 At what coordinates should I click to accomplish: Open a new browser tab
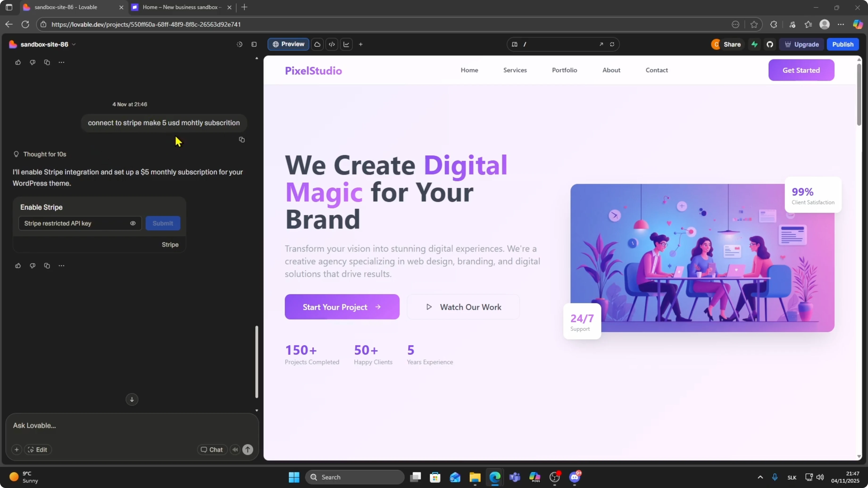244,7
